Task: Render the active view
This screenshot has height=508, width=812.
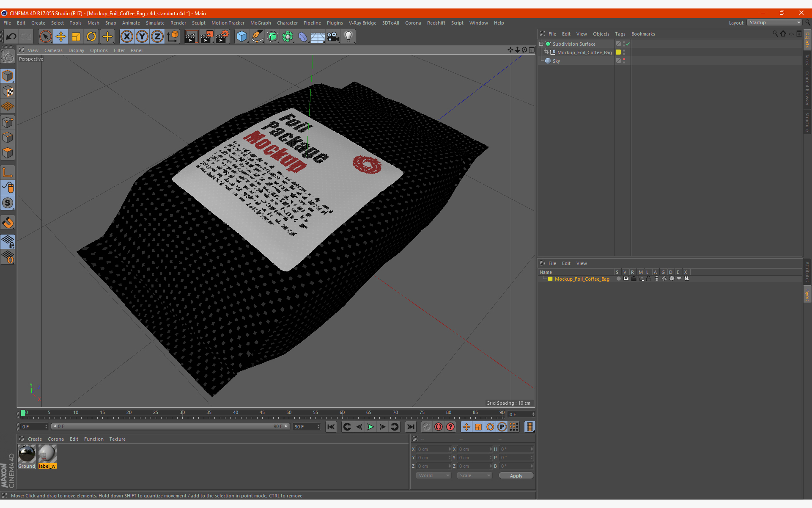Action: click(x=191, y=37)
